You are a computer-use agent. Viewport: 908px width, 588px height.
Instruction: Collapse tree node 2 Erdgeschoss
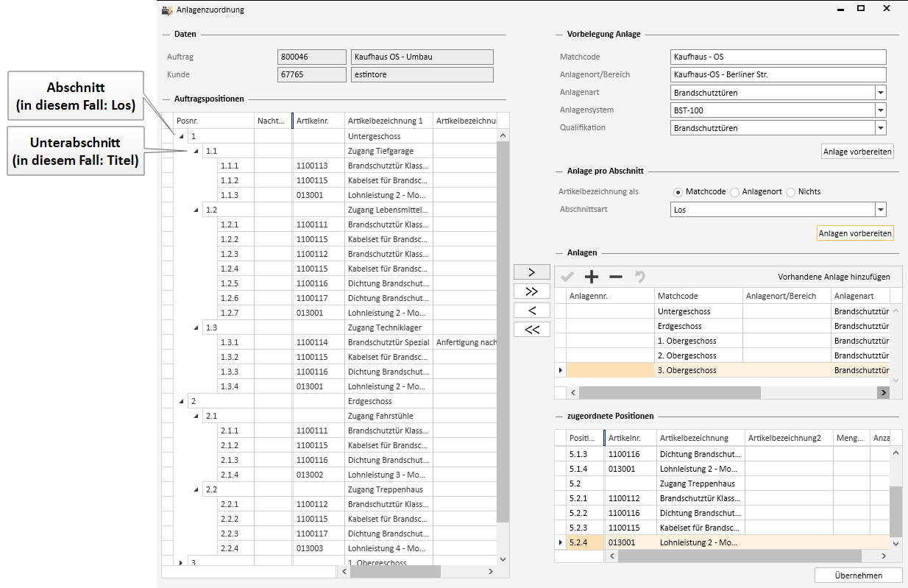[182, 401]
